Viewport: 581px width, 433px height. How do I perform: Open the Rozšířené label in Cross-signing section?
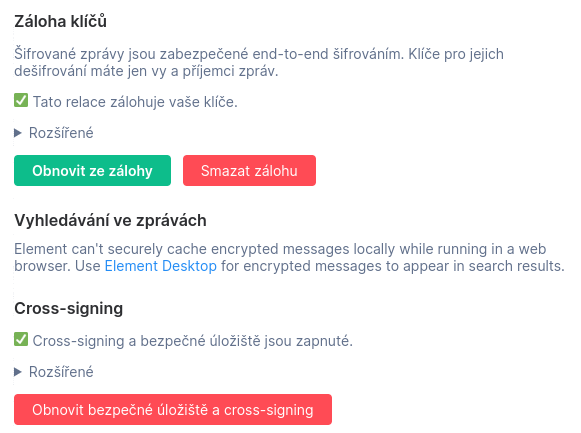coord(61,372)
